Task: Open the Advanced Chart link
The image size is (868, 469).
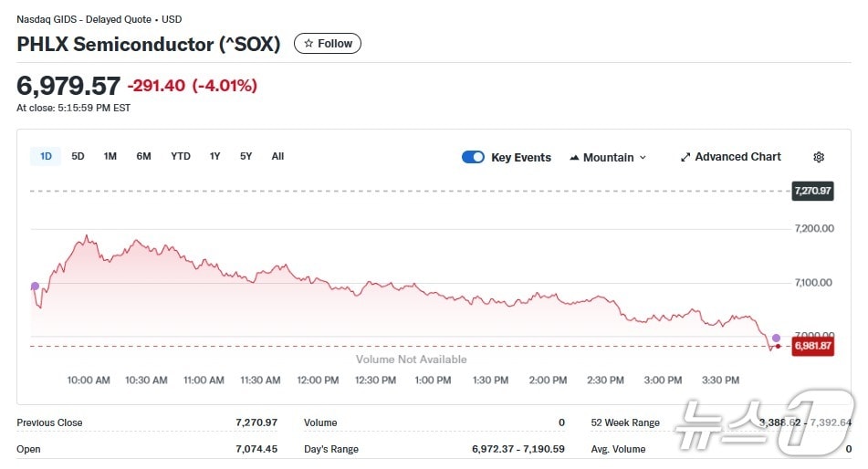Action: pos(737,157)
